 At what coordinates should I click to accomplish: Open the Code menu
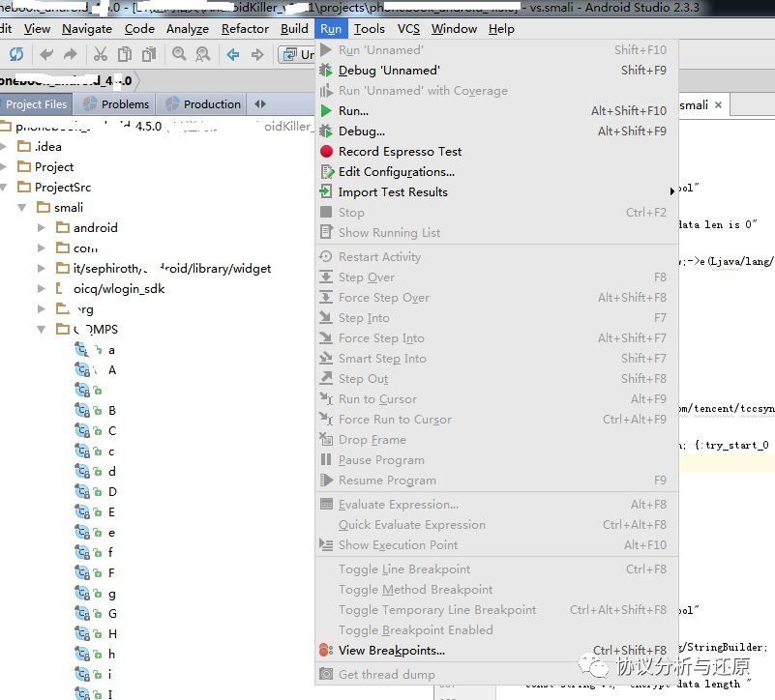point(139,29)
